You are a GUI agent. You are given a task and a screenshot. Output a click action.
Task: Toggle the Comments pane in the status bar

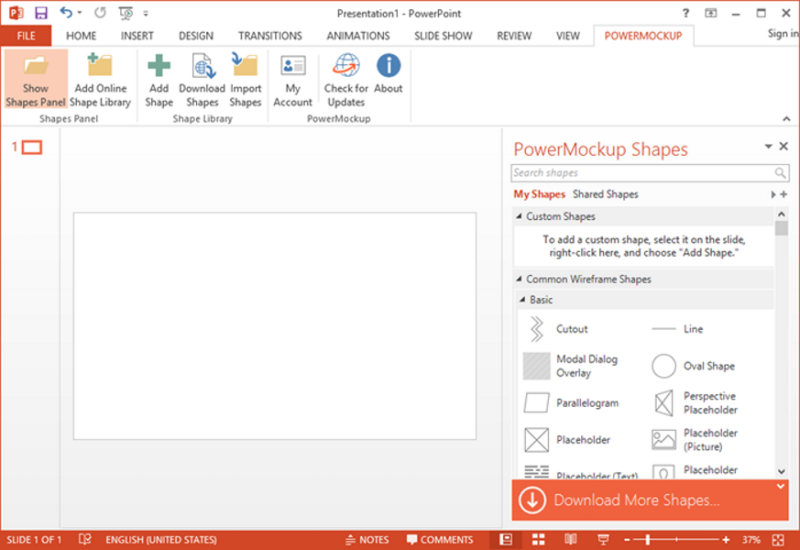point(440,540)
